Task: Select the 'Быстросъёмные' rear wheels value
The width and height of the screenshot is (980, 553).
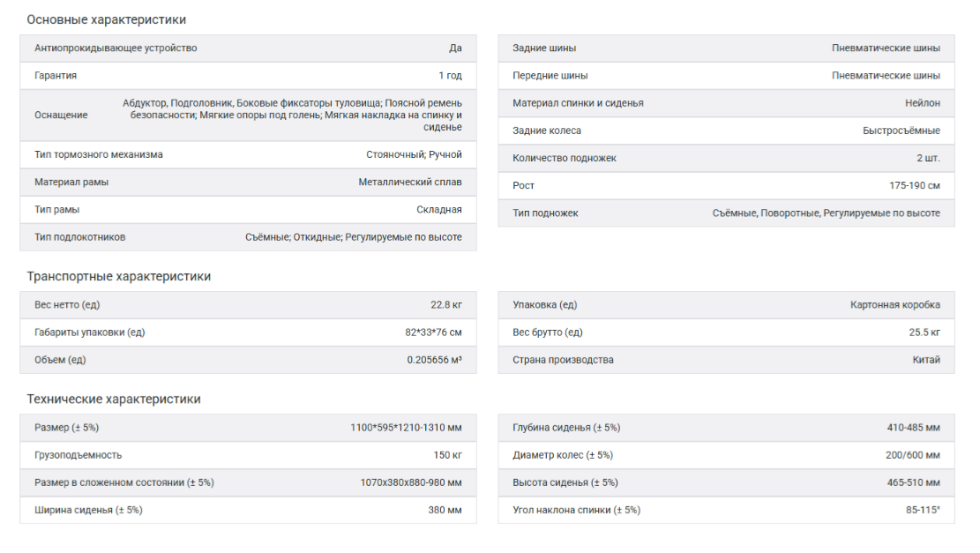Action: (x=901, y=131)
